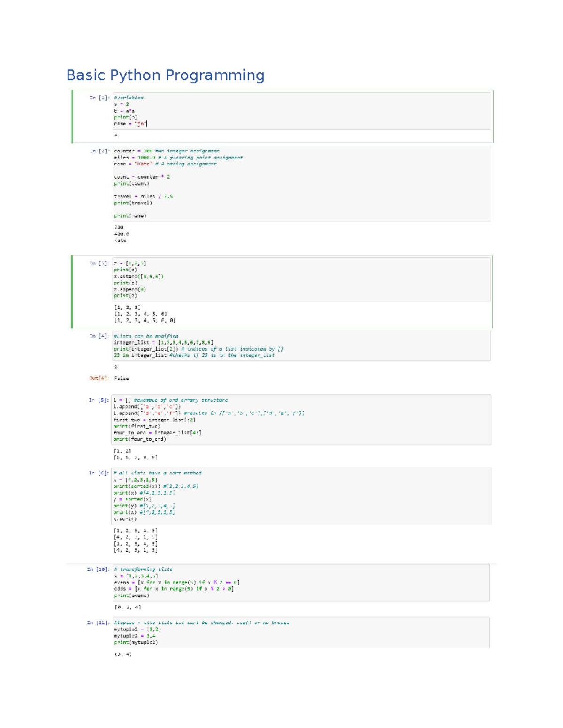Click the 'z = [1,2,3]' code line

(x=130, y=263)
